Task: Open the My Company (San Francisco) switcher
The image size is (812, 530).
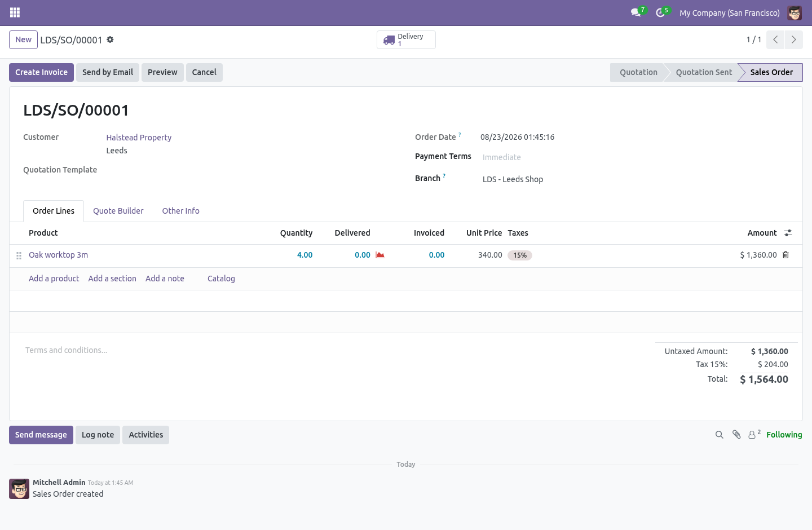Action: tap(730, 12)
